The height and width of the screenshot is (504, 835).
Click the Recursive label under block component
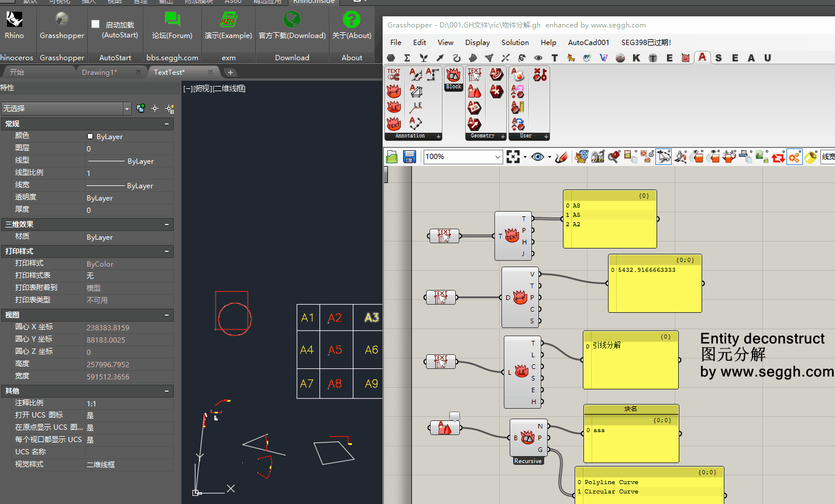point(528,461)
